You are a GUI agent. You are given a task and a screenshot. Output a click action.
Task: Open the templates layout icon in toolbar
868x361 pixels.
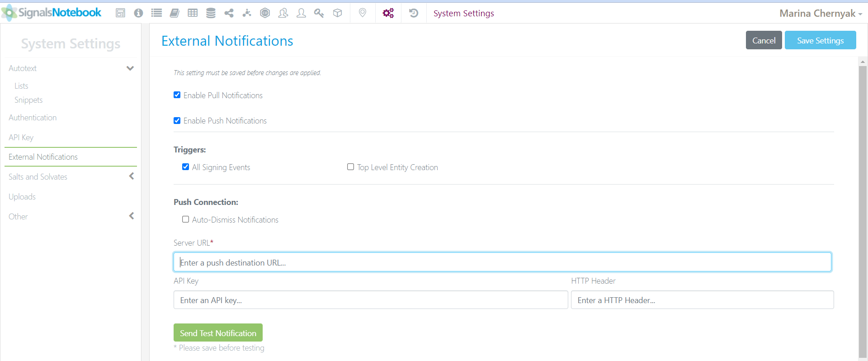tap(120, 13)
